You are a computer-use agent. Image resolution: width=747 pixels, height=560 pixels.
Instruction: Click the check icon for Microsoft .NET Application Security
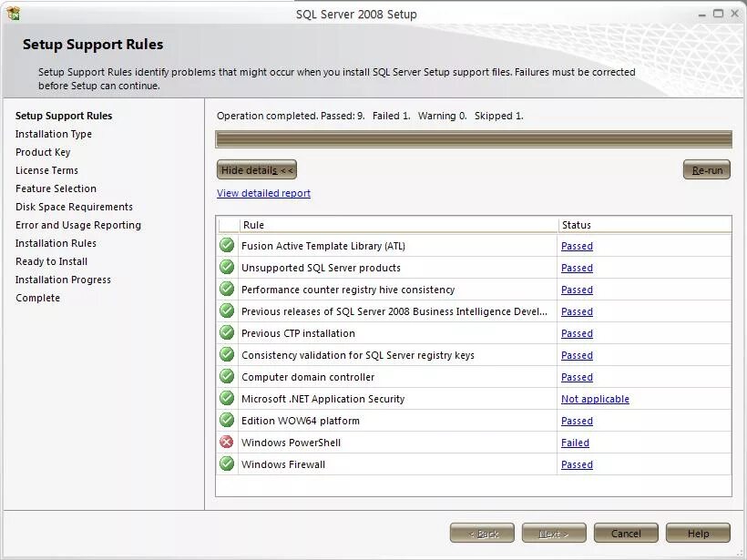(x=227, y=399)
